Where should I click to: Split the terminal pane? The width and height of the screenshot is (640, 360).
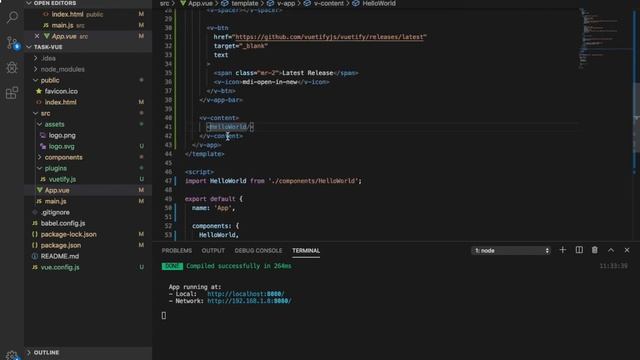pyautogui.click(x=579, y=250)
